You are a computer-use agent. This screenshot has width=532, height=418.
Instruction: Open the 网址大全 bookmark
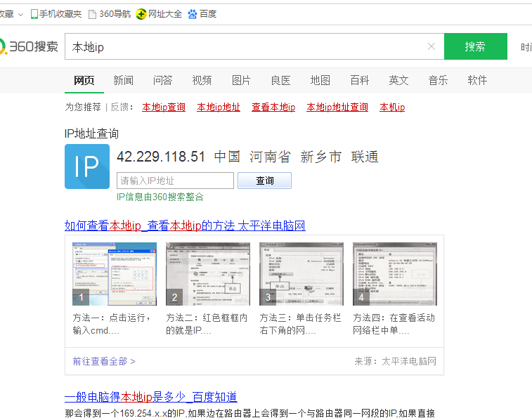pyautogui.click(x=160, y=14)
